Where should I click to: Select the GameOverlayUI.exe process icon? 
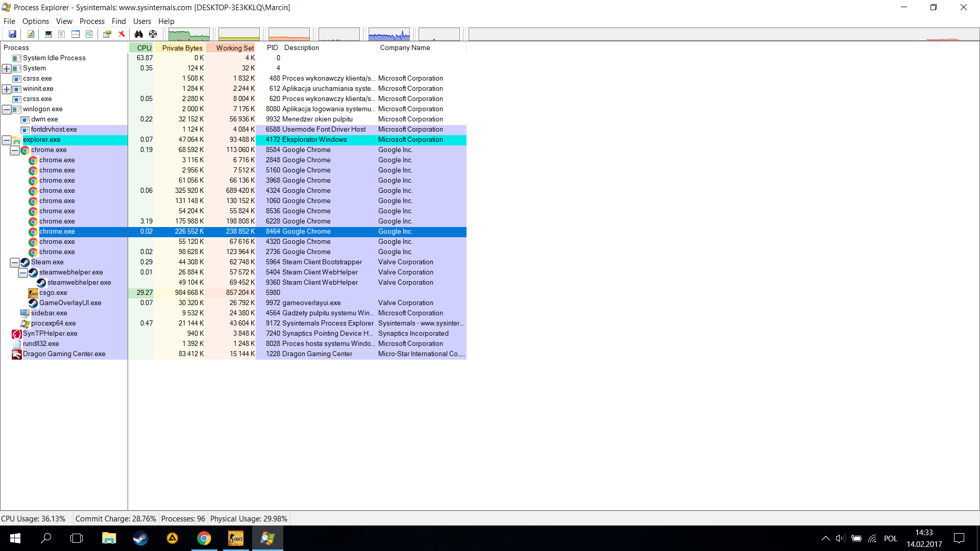pos(33,303)
